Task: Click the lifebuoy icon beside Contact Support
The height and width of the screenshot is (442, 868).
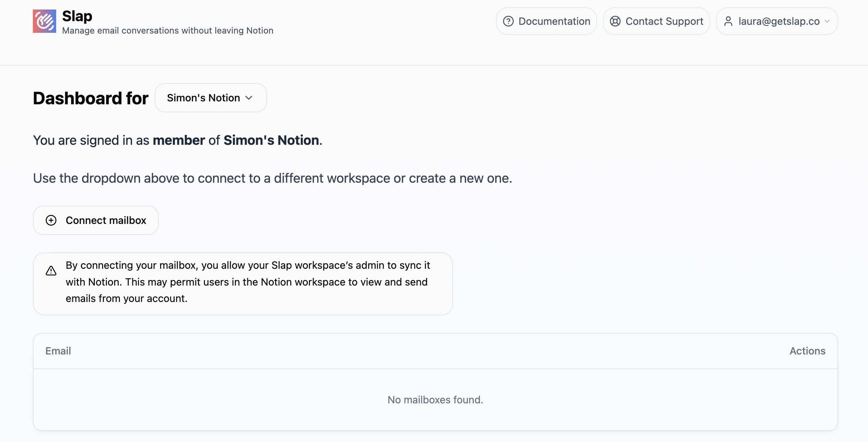Action: tap(615, 21)
